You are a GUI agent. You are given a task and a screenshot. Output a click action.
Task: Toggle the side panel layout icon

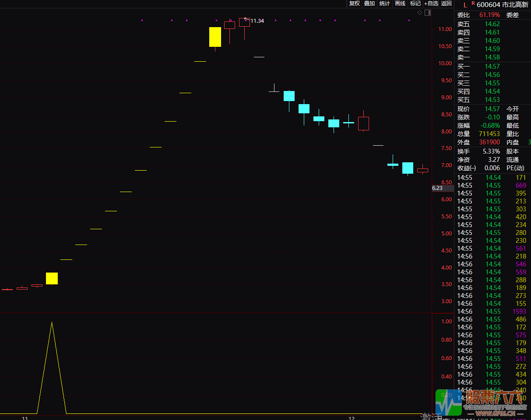[428, 13]
